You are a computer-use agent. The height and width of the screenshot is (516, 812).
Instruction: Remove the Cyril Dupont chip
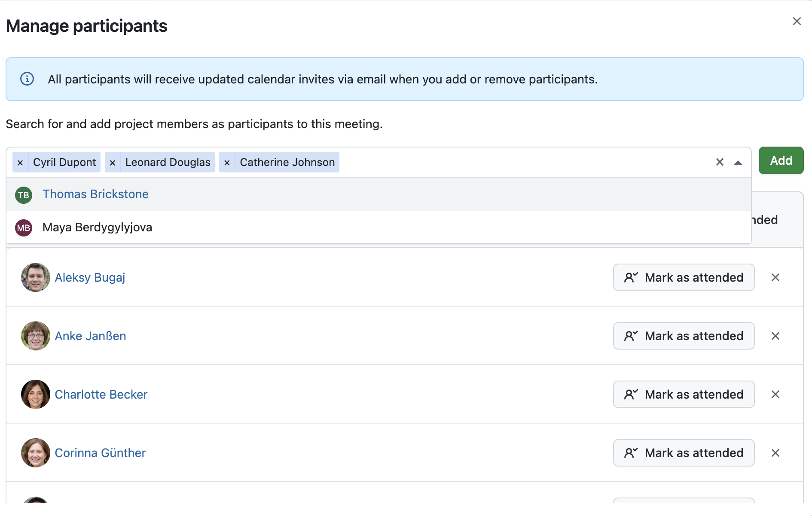pos(20,162)
